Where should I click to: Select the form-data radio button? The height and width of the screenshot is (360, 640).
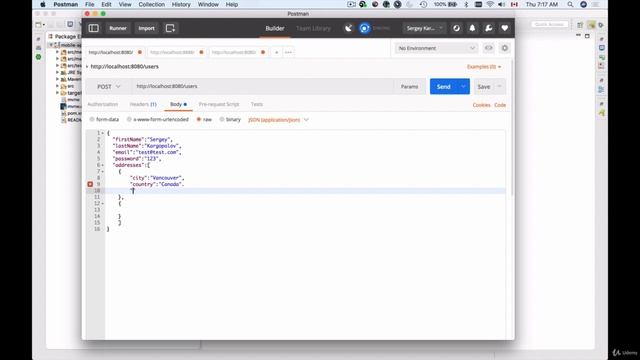click(92, 120)
